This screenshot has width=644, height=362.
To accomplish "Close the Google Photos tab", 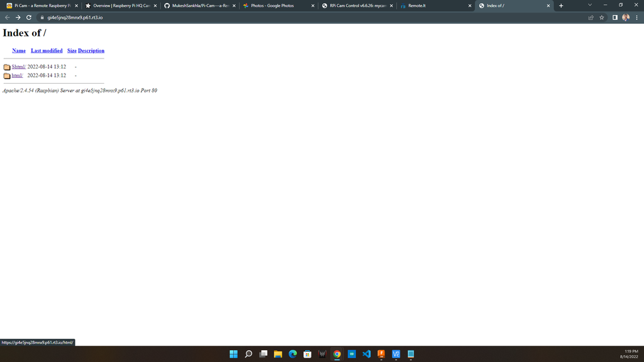I will tap(313, 6).
